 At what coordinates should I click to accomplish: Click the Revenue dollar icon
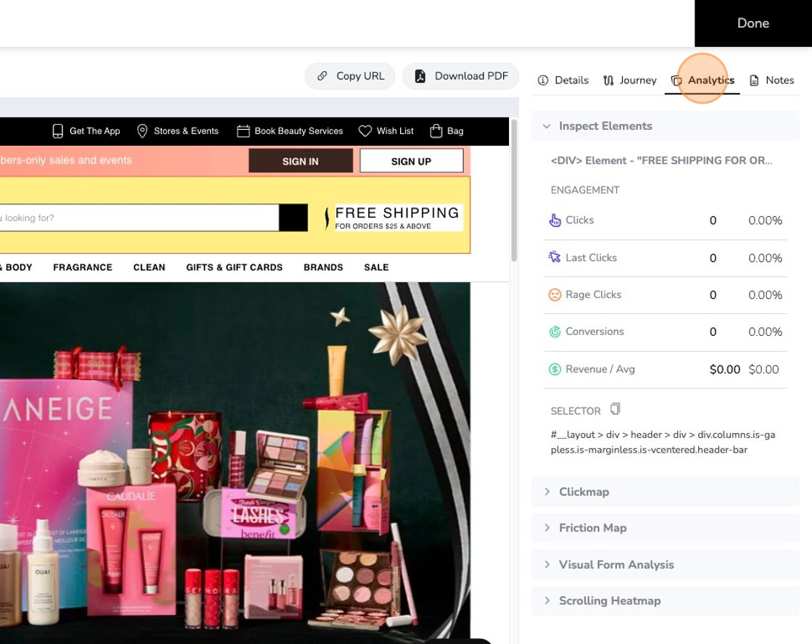click(x=555, y=369)
